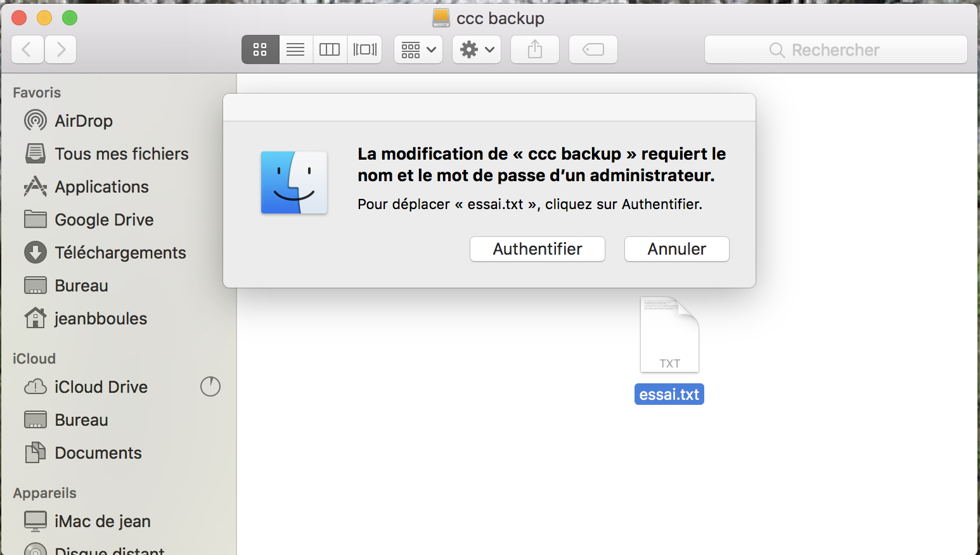Screen dimensions: 980x555
Task: Click in the Rechercher search field
Action: coord(835,50)
